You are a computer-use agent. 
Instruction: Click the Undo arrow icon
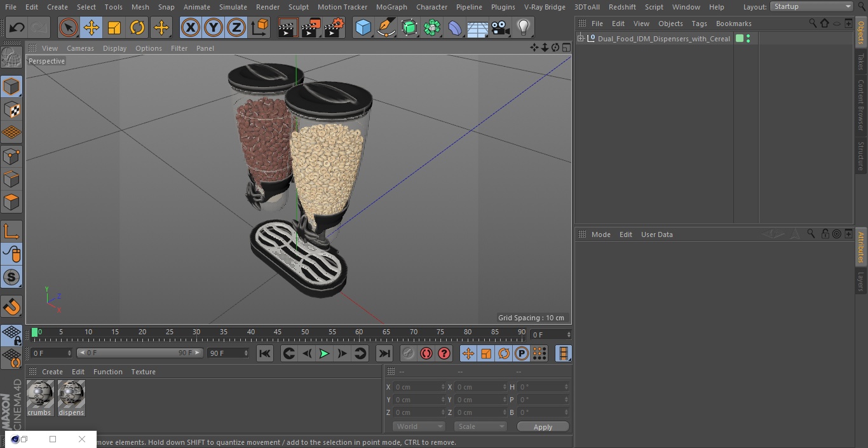(x=17, y=27)
